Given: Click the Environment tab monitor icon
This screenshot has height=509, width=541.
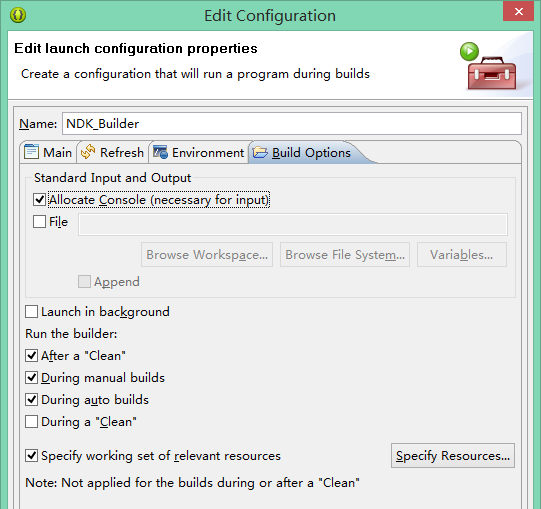Looking at the screenshot, I should pos(160,152).
